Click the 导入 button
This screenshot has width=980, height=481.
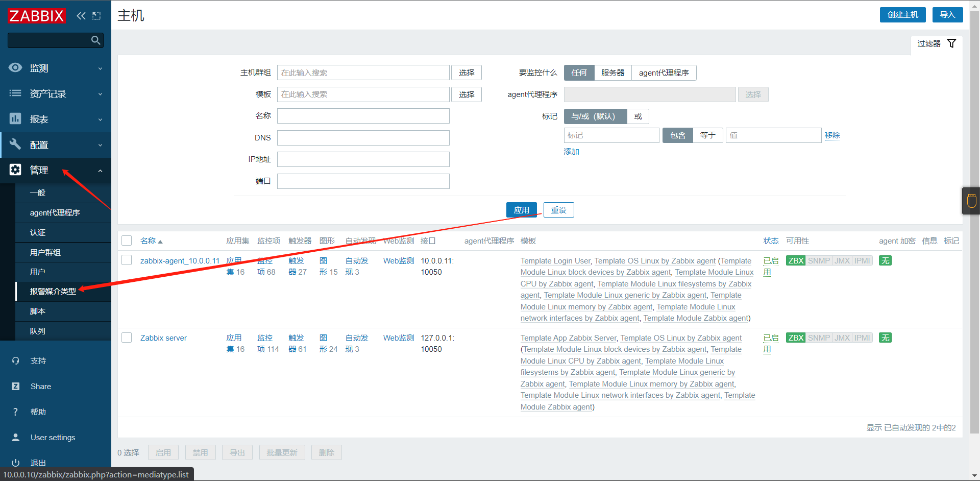coord(947,15)
